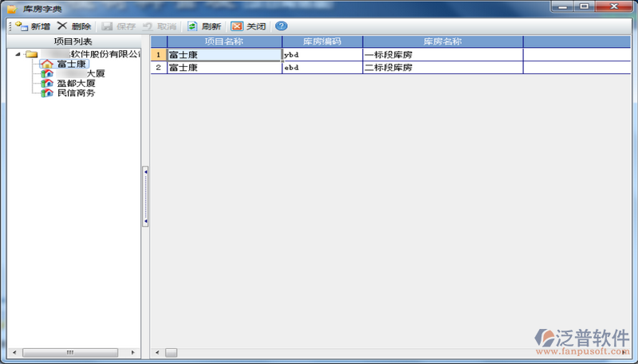Click the 刷新 (refresh) icon

(x=192, y=26)
